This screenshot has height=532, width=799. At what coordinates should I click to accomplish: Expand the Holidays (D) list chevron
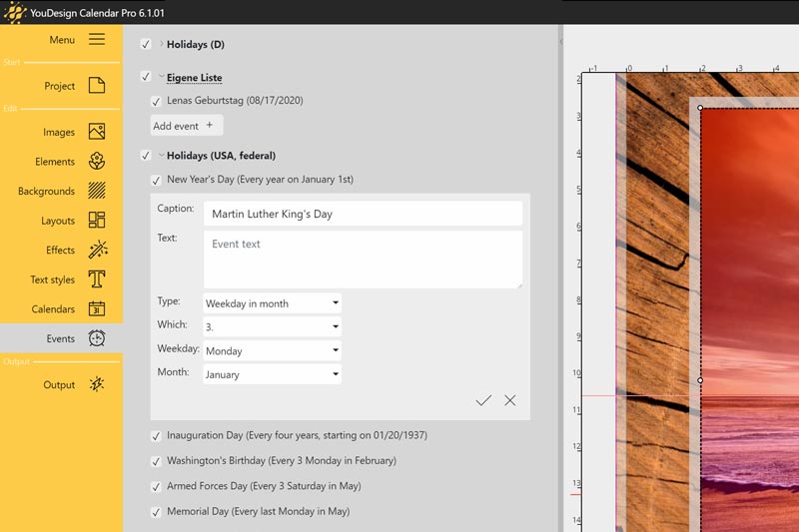point(162,44)
